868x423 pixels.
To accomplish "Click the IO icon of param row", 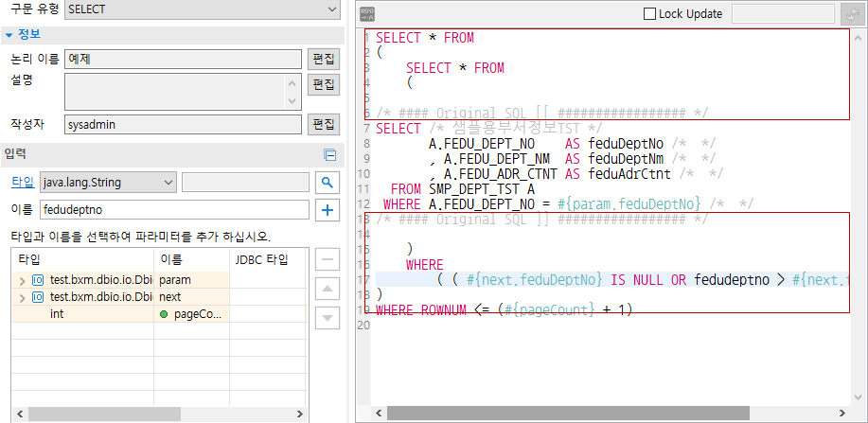I will [38, 280].
